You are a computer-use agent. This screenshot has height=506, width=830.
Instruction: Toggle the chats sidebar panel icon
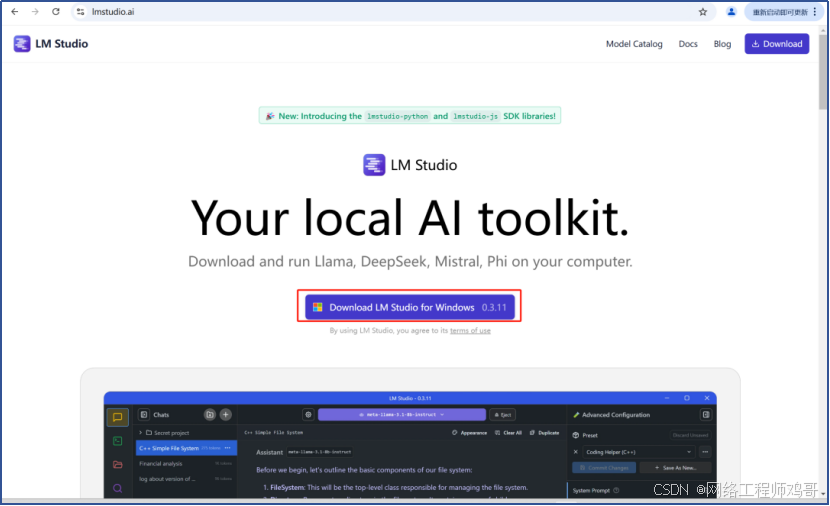point(144,414)
